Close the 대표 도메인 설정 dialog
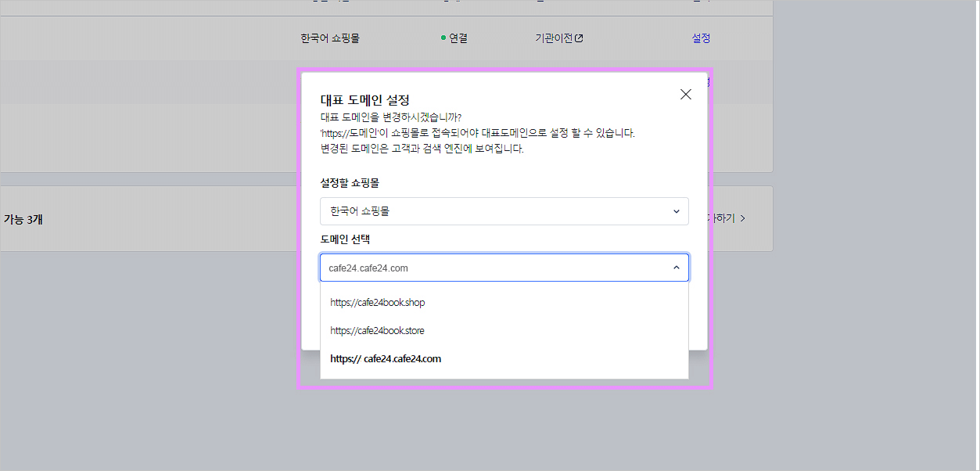The image size is (980, 471). click(x=686, y=95)
